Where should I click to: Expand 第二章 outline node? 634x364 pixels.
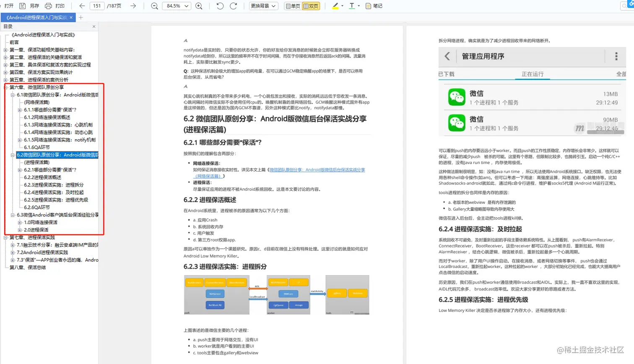pyautogui.click(x=5, y=57)
